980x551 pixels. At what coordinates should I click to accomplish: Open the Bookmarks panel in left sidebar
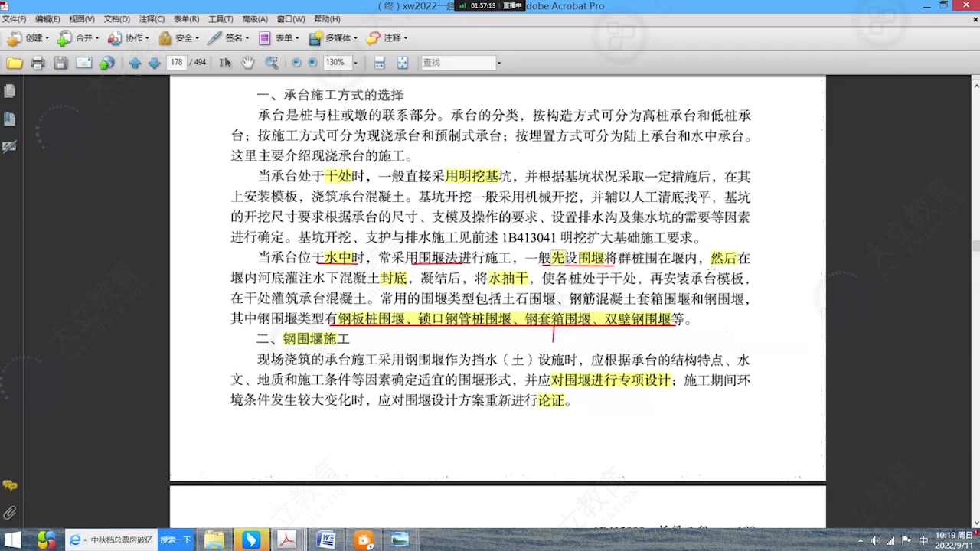[x=10, y=119]
